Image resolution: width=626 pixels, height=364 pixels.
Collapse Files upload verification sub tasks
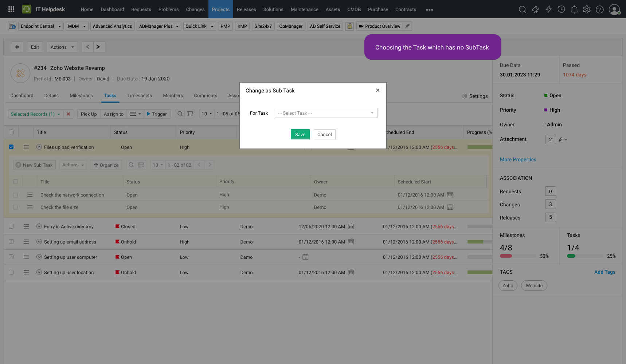tap(39, 147)
